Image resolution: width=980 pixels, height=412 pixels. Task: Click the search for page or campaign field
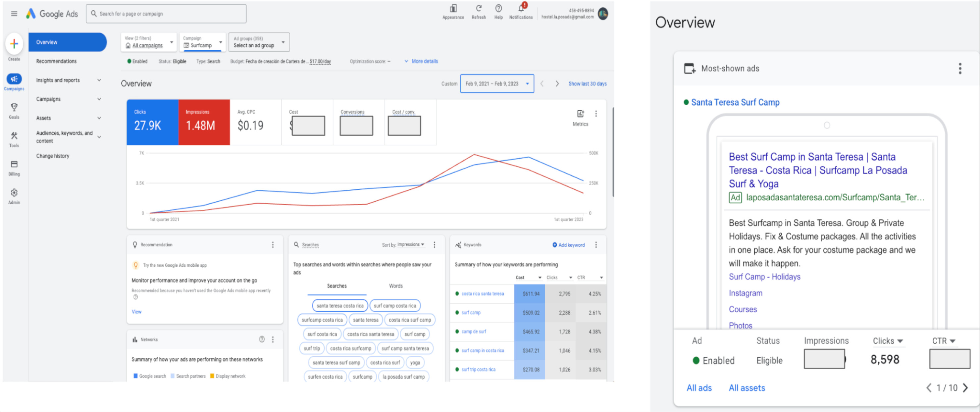(x=166, y=14)
